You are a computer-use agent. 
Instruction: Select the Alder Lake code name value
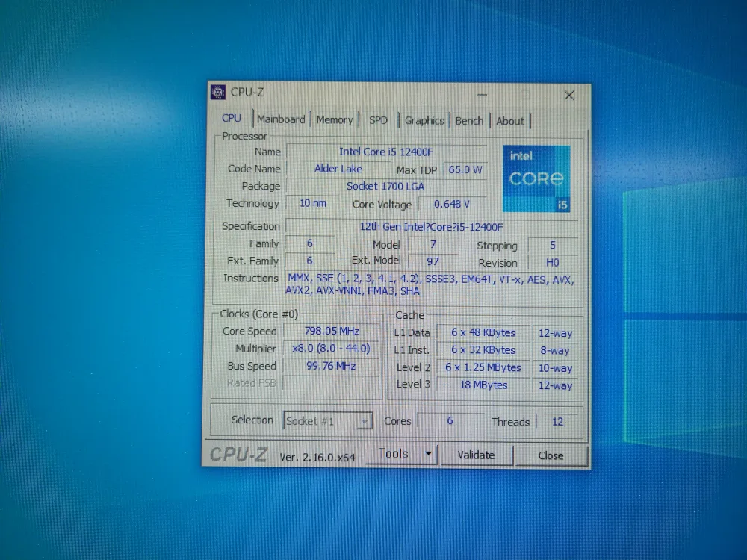338,169
